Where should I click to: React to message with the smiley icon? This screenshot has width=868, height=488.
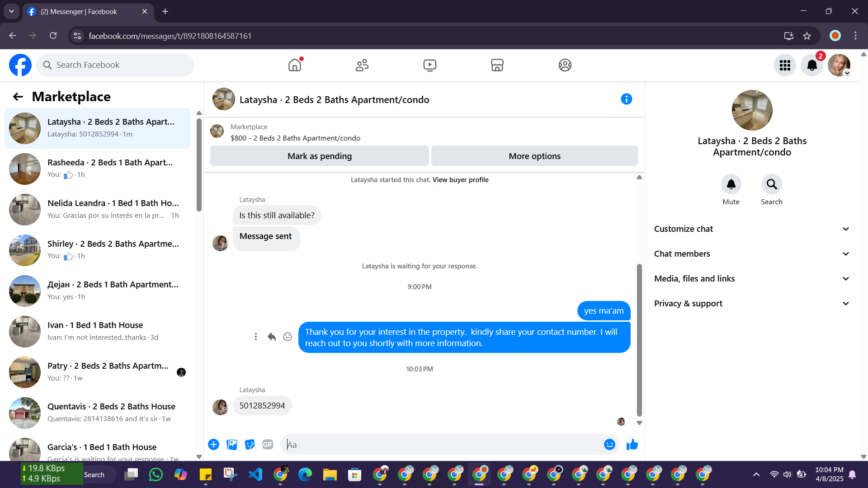(x=288, y=337)
